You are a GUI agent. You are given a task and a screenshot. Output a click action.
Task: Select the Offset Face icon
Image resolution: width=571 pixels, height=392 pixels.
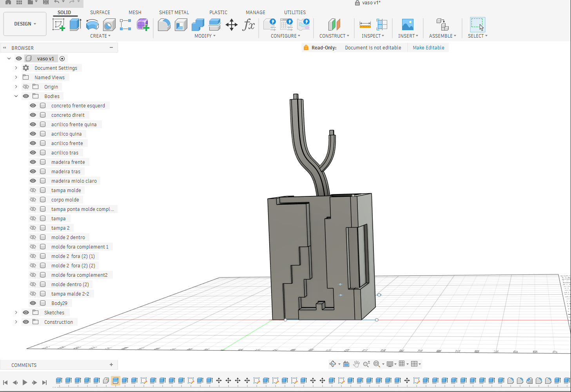[x=214, y=25]
